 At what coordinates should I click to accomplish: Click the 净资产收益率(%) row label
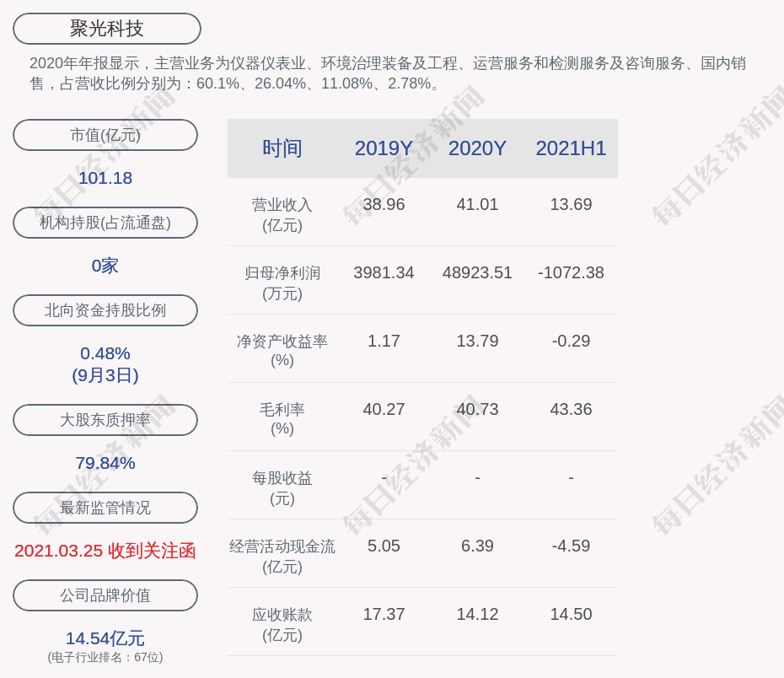282,351
